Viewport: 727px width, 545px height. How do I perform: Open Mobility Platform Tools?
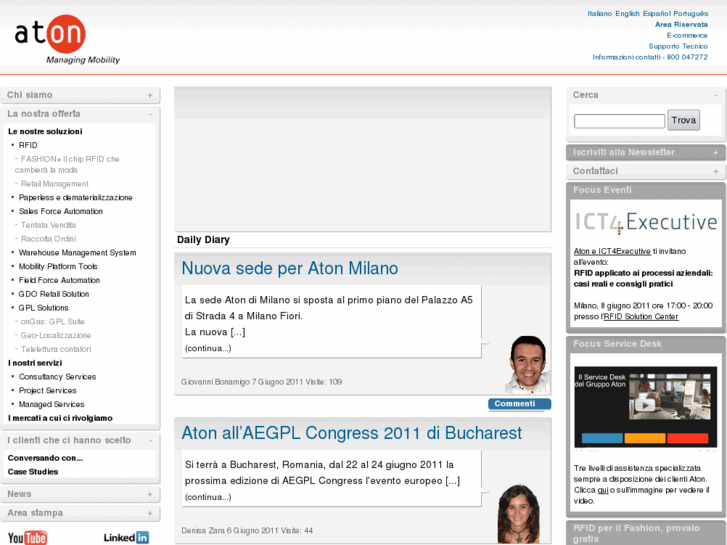(58, 267)
